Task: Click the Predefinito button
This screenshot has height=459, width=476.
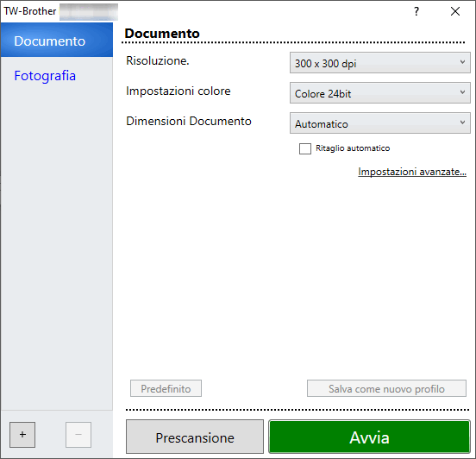Action: [166, 388]
